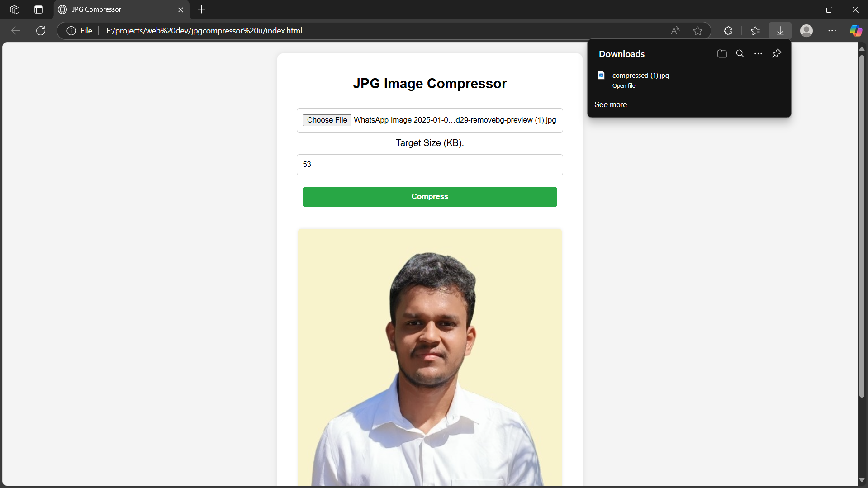Toggle Downloads button in toolbar
This screenshot has width=868, height=488.
[x=780, y=31]
